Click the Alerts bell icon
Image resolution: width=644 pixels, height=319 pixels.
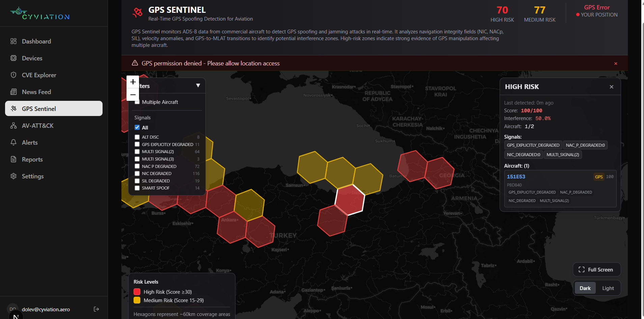tap(13, 142)
